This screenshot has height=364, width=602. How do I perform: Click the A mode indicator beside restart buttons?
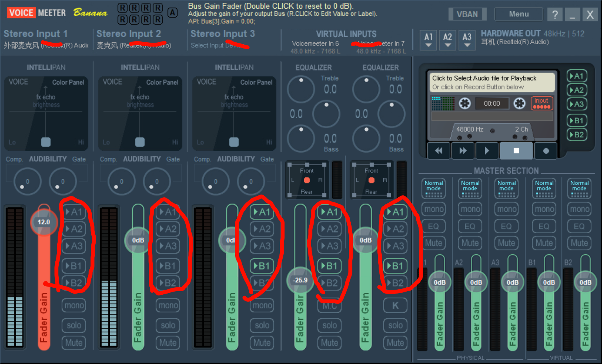pos(172,13)
